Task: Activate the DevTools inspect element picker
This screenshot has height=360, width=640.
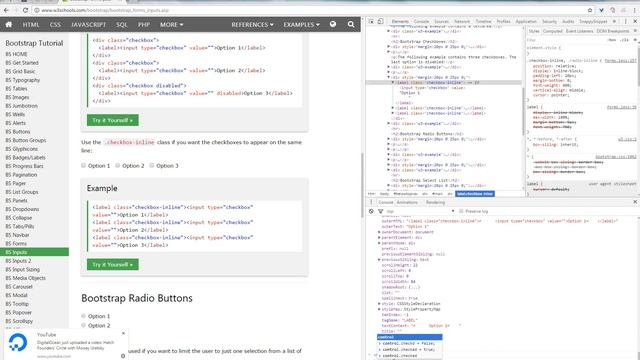Action: pyautogui.click(x=371, y=21)
